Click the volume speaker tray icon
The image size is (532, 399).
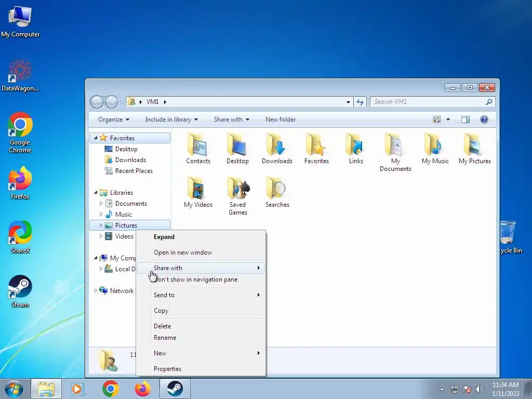point(480,389)
